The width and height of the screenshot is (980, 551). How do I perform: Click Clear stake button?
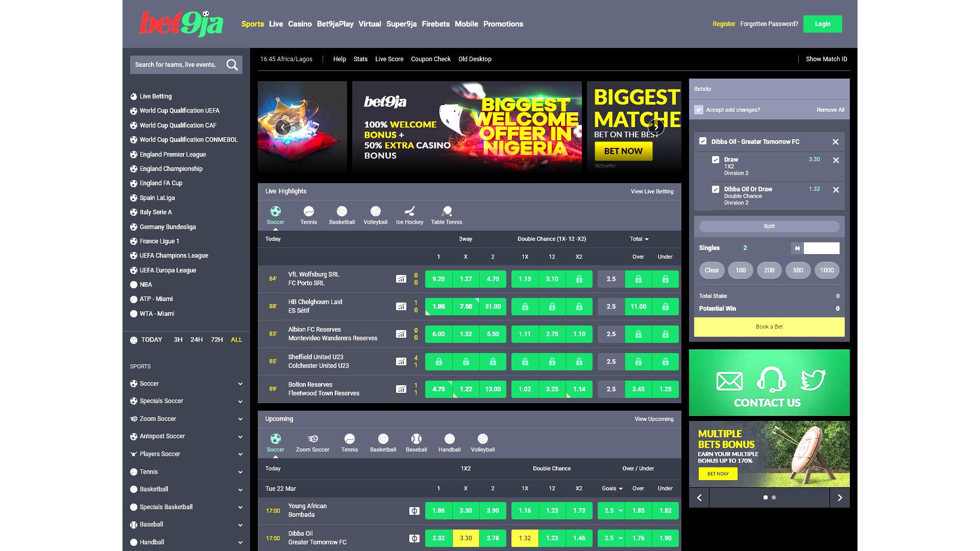(x=712, y=270)
